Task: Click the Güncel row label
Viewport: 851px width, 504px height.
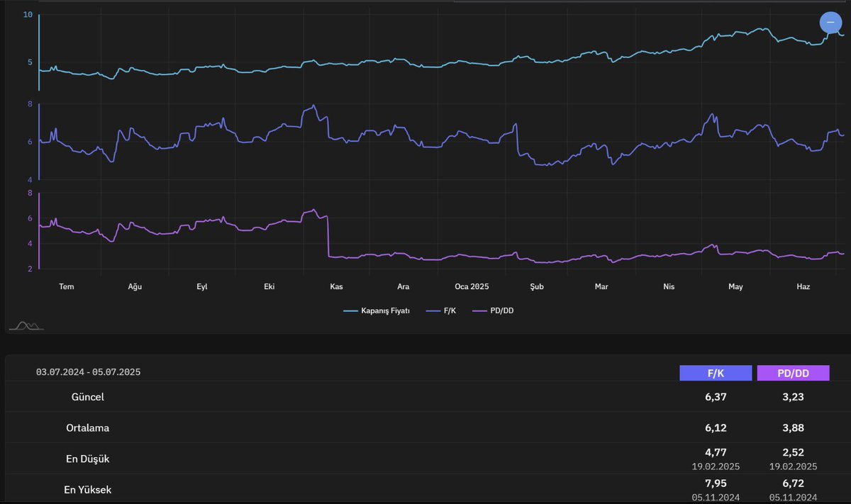Action: point(88,397)
